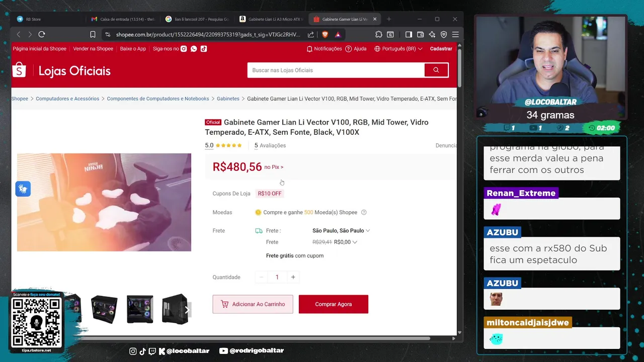Click the R$10 OFF store coupon
Screen dimensions: 644x362
coord(270,194)
